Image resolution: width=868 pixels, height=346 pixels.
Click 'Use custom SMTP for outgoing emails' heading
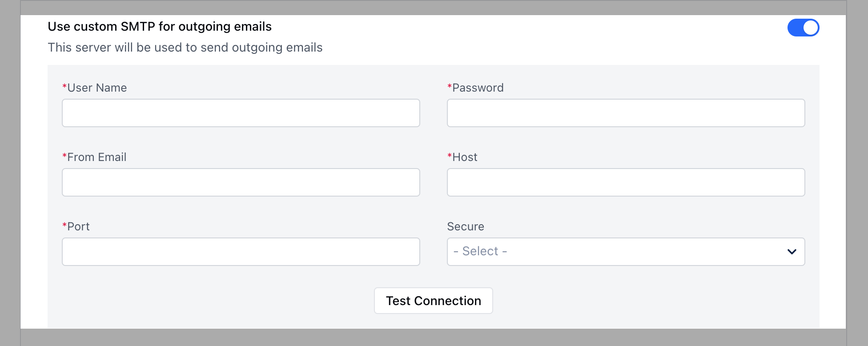tap(160, 26)
